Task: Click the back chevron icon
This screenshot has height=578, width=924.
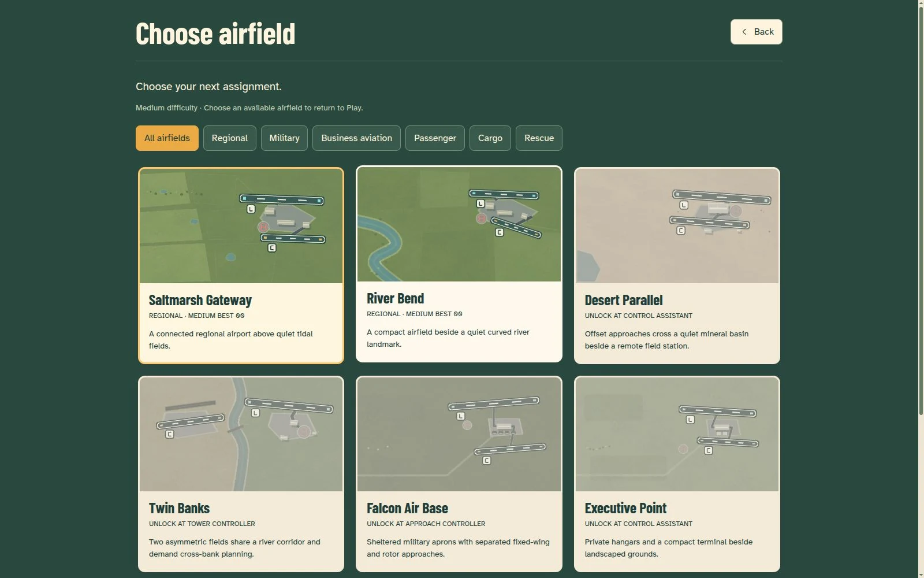Action: click(744, 32)
